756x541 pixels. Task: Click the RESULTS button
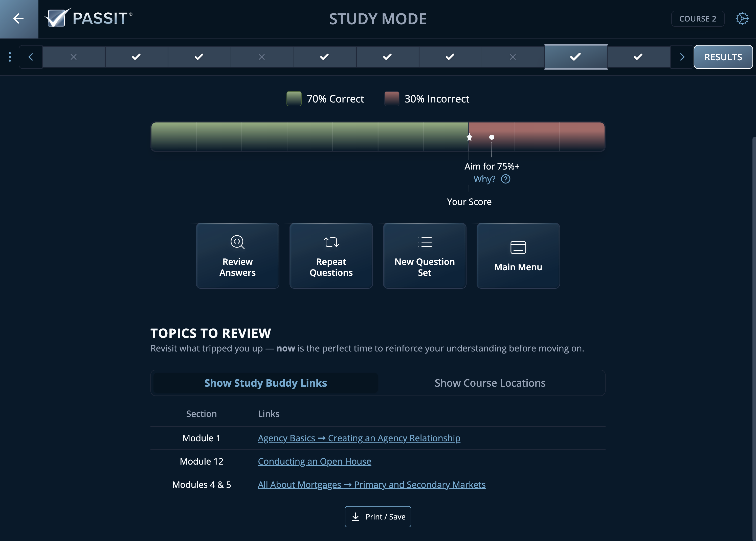click(x=723, y=57)
